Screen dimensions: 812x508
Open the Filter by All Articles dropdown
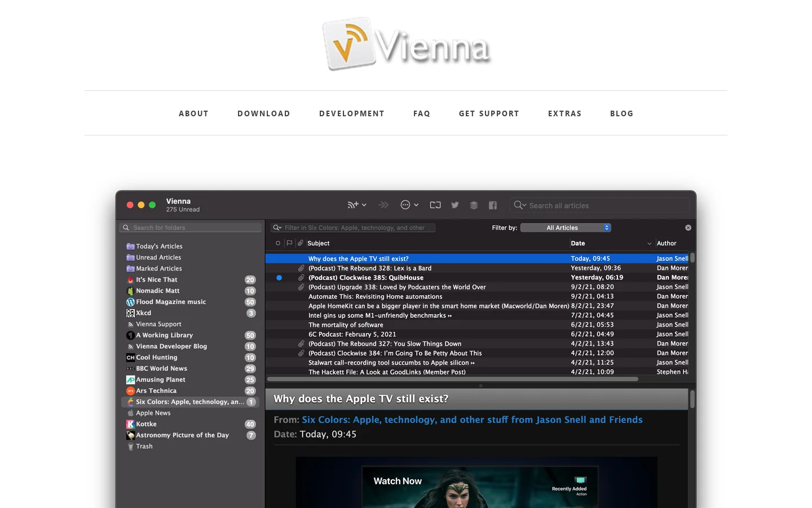coord(566,227)
